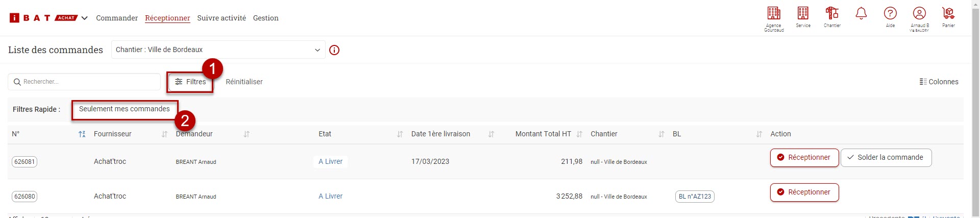Open the Filtres panel
The width and height of the screenshot is (980, 218).
[190, 82]
